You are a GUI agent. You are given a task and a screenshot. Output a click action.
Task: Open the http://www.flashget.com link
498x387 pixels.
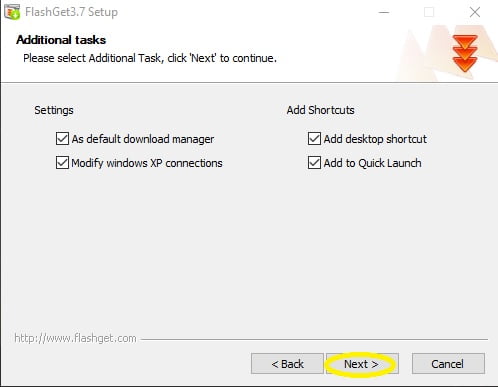[75, 338]
